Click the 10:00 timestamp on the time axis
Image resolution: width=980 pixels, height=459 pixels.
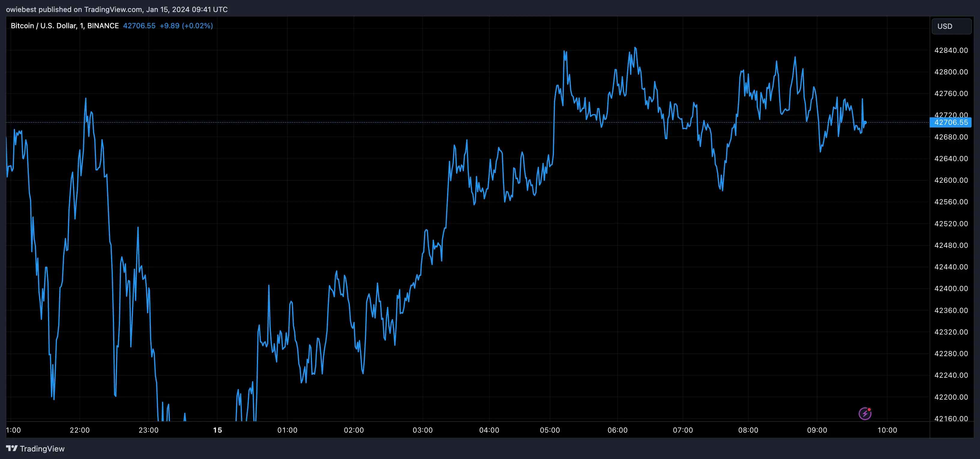pyautogui.click(x=888, y=430)
